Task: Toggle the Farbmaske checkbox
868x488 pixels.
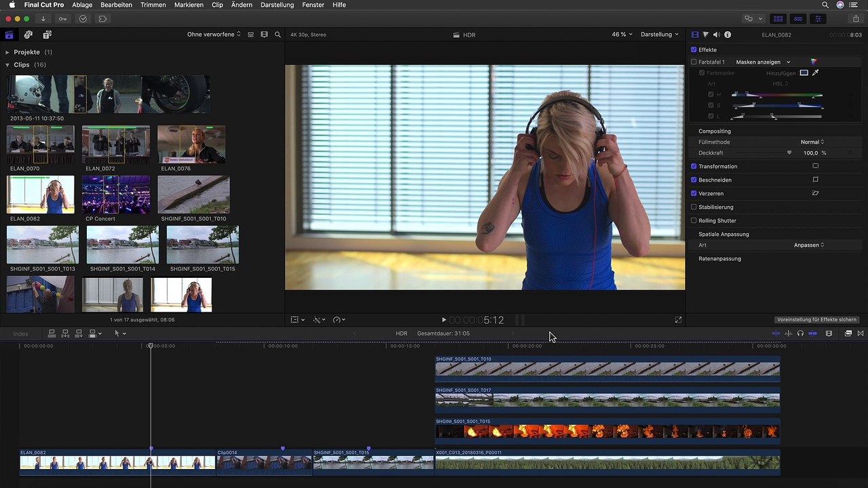Action: pyautogui.click(x=702, y=73)
